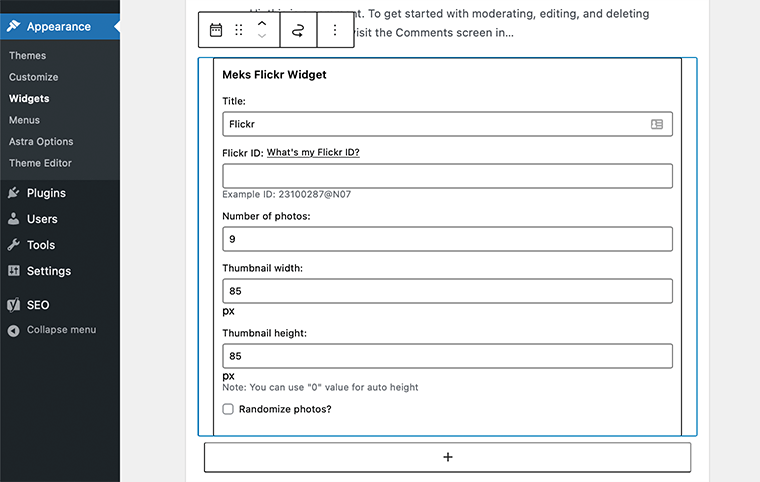The width and height of the screenshot is (760, 482).
Task: Open the Plugins menu
Action: 46,193
